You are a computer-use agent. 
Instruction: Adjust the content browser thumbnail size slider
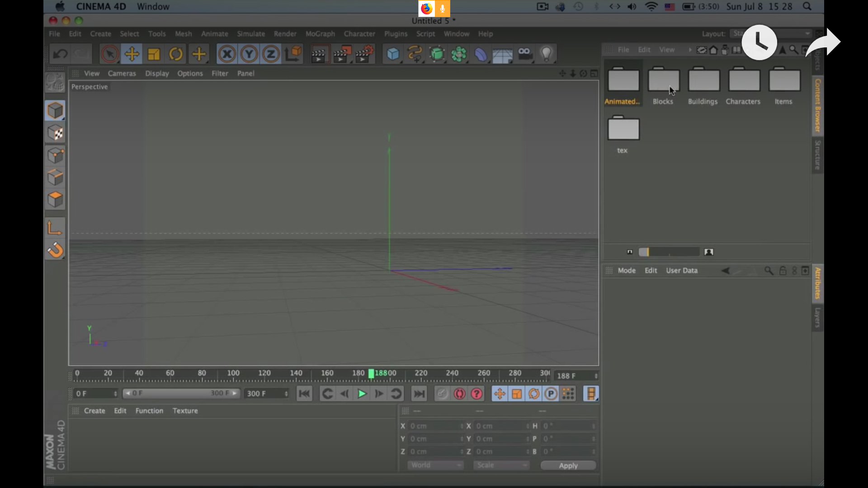(x=669, y=252)
